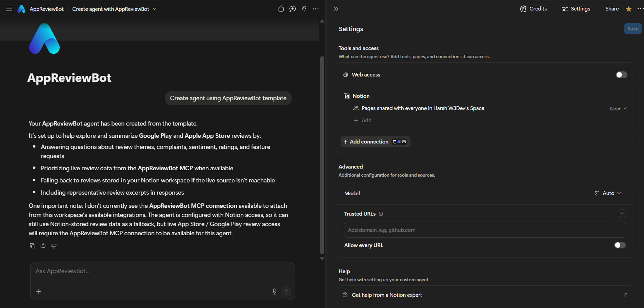
Task: Open Get help from a Notion expert
Action: click(x=485, y=295)
